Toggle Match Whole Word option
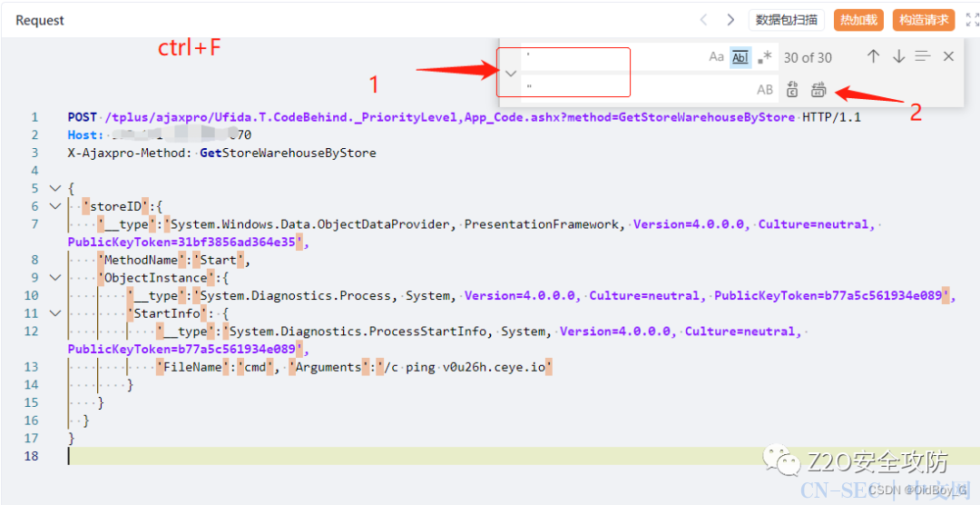Image resolution: width=980 pixels, height=505 pixels. (x=740, y=57)
